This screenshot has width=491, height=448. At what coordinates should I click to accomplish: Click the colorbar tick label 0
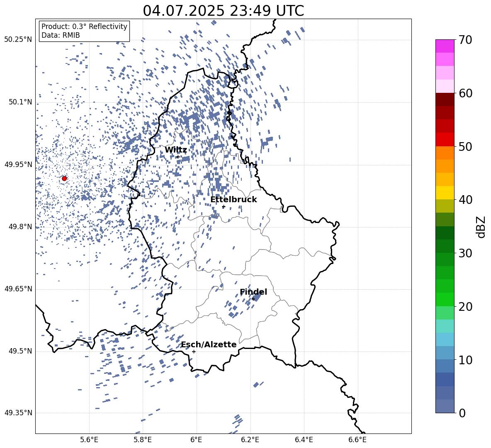coord(462,413)
